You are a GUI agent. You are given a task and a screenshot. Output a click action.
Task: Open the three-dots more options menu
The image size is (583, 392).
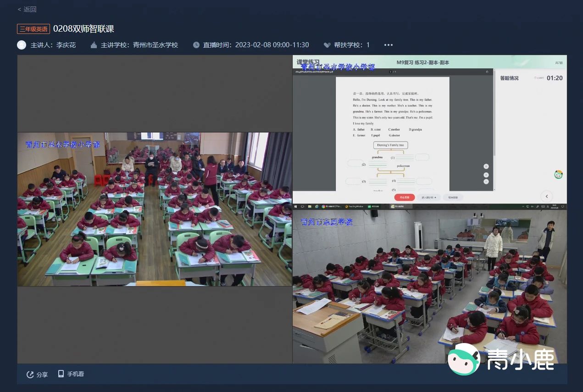tap(389, 45)
